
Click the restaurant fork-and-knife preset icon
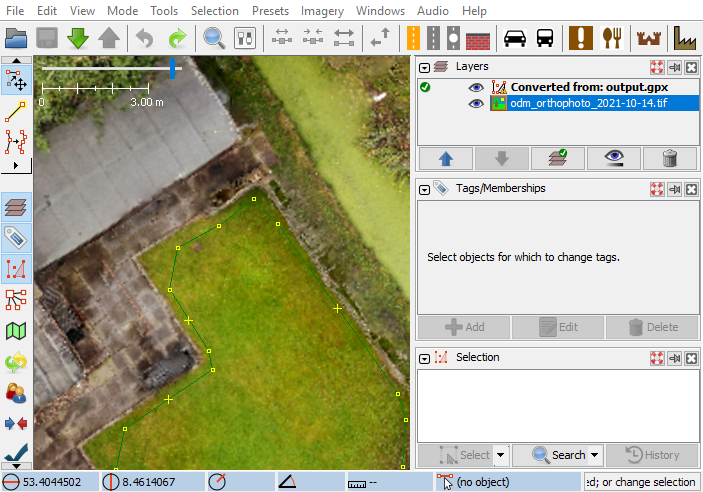(x=611, y=38)
